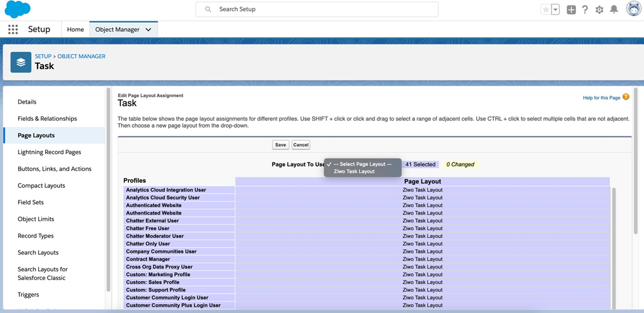
Task: Click the Salesforce cloud logo
Action: 18,9
